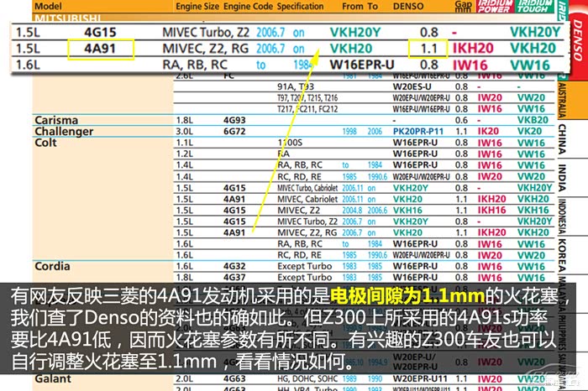Viewport: 588px width, 391px height.
Task: Click the Colt model name
Action: click(46, 143)
